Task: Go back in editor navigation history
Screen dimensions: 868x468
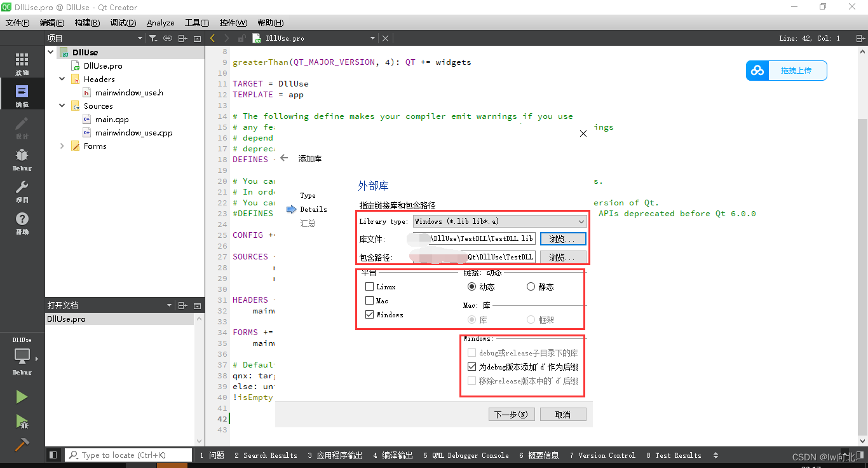Action: pyautogui.click(x=212, y=38)
